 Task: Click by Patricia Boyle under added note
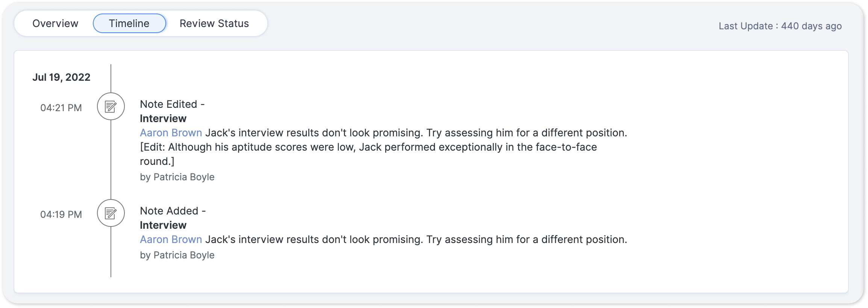click(x=177, y=255)
